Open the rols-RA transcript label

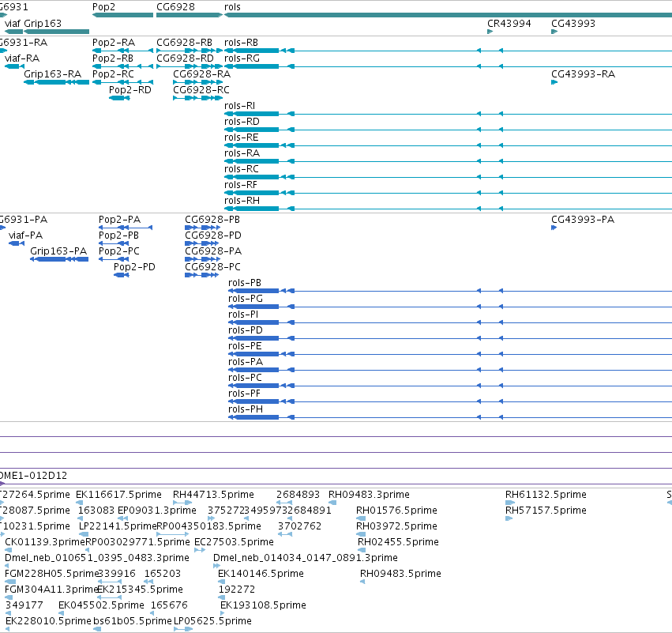tap(242, 153)
